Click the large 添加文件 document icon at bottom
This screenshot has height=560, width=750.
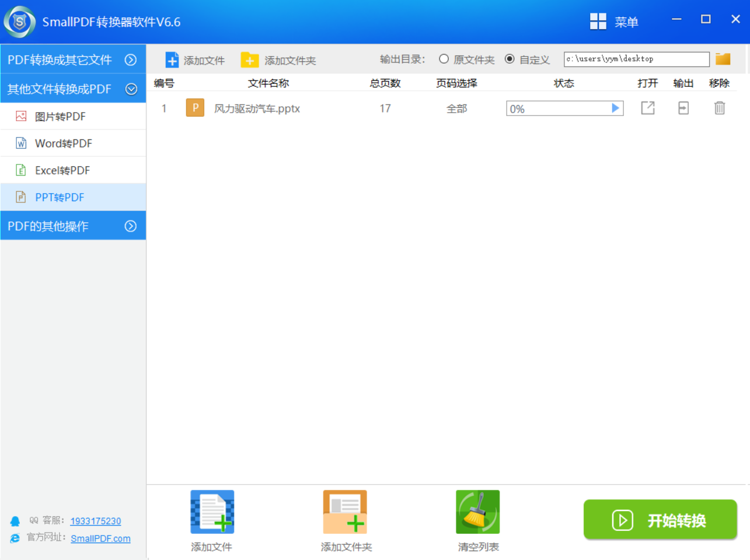coord(212,512)
